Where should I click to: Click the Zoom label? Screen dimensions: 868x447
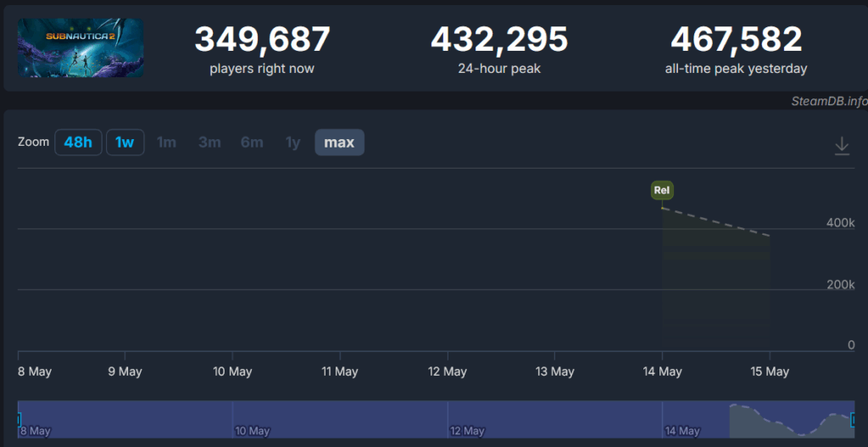[33, 142]
